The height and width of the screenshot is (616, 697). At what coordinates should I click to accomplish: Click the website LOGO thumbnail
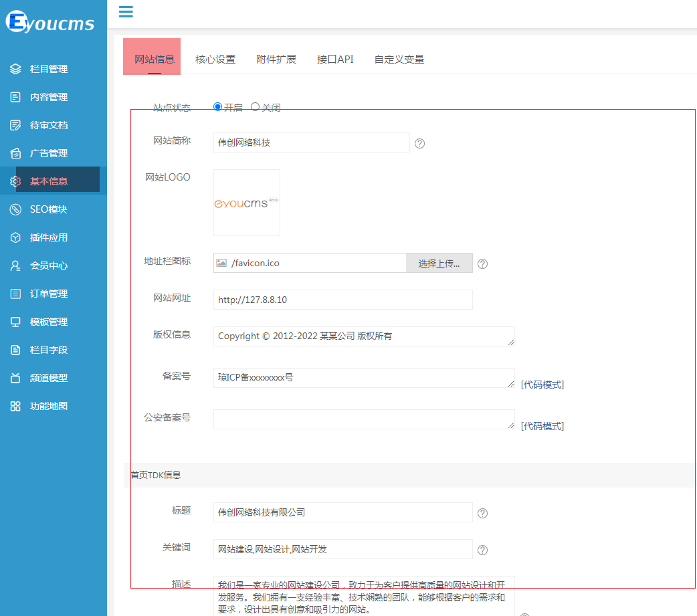pos(247,203)
